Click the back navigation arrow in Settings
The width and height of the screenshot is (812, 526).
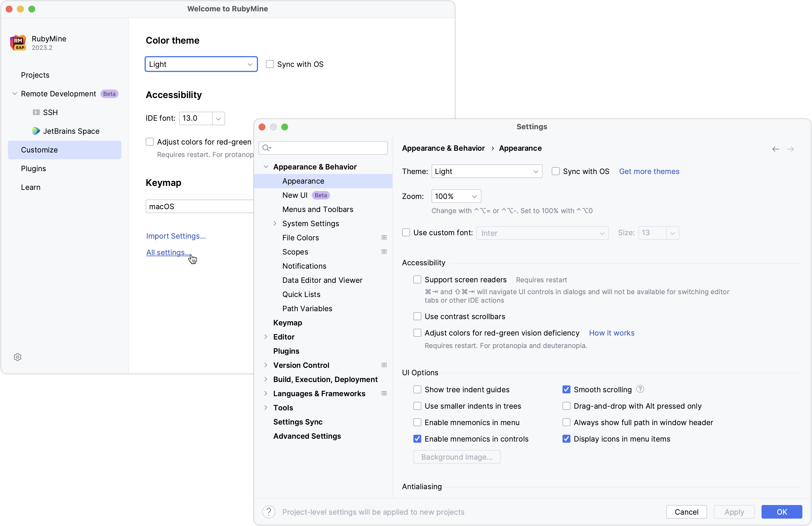[x=775, y=149]
